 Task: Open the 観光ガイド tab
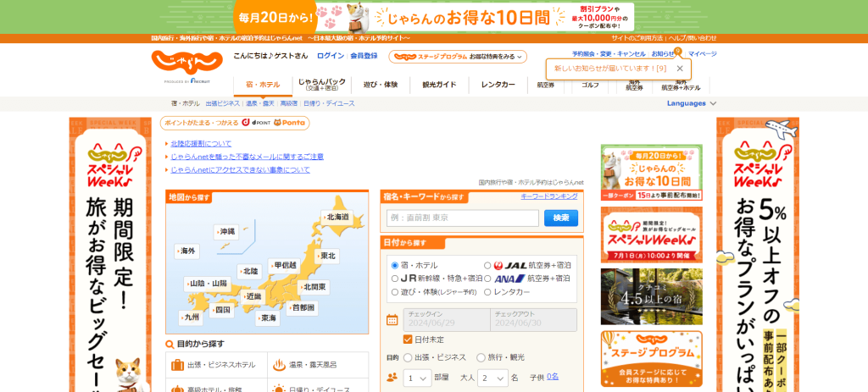coord(439,85)
